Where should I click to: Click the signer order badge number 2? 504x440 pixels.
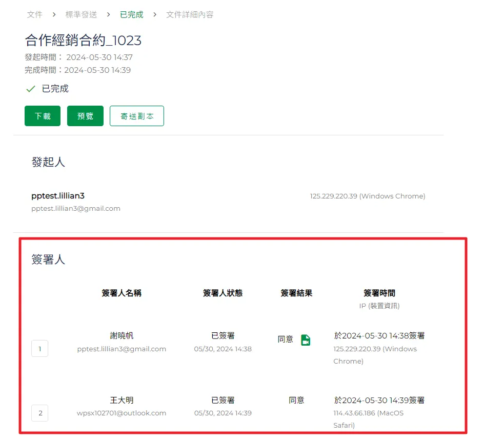(x=40, y=413)
